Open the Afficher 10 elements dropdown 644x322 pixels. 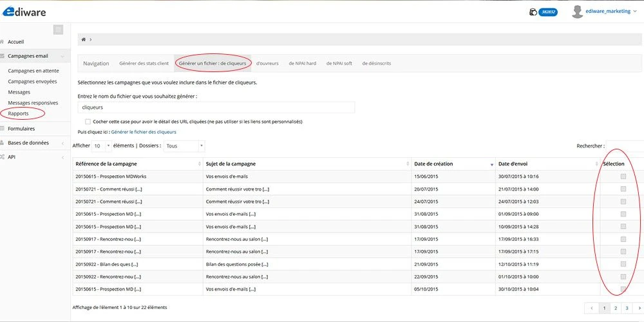tap(101, 146)
